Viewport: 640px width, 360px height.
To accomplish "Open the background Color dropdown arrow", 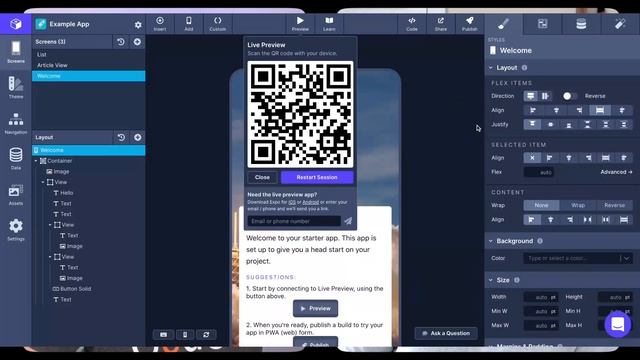I will point(627,258).
